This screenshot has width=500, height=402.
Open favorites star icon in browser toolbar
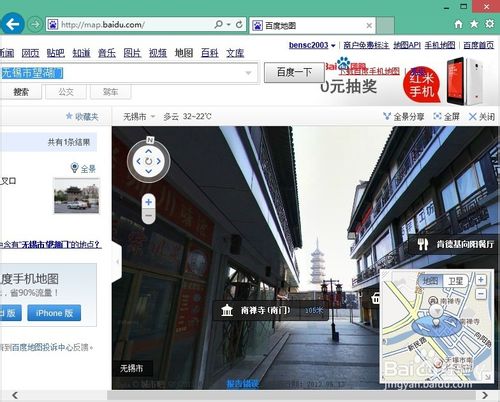tap(474, 24)
